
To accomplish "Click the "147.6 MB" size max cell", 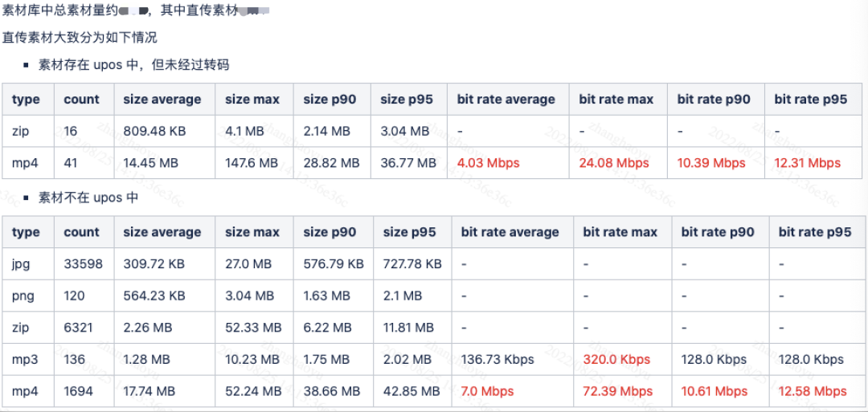I will coord(252,163).
